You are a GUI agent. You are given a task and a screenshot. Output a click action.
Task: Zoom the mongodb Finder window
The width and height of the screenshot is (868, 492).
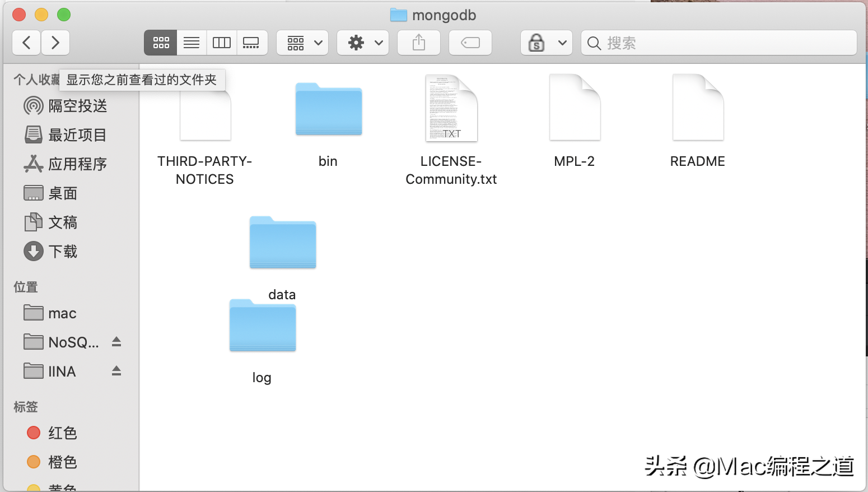pyautogui.click(x=64, y=15)
